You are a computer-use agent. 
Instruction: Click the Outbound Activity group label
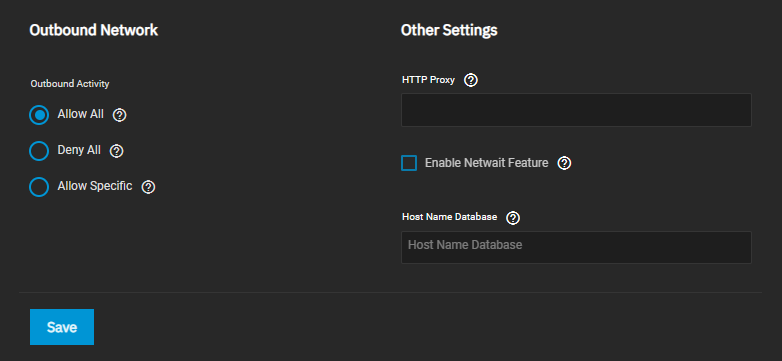click(x=70, y=84)
